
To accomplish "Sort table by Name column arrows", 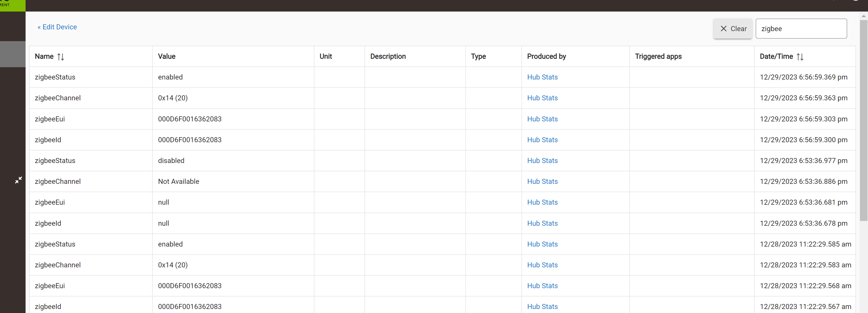I will (x=61, y=57).
